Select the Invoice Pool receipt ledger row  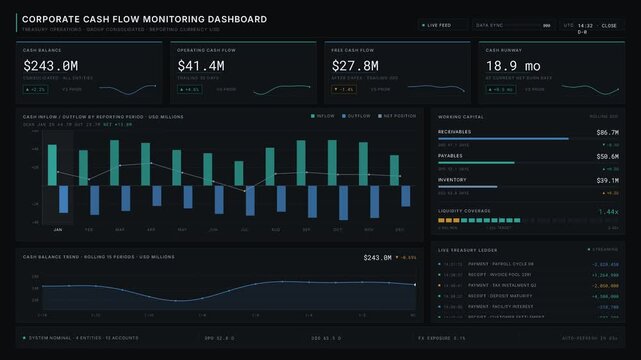(x=528, y=275)
